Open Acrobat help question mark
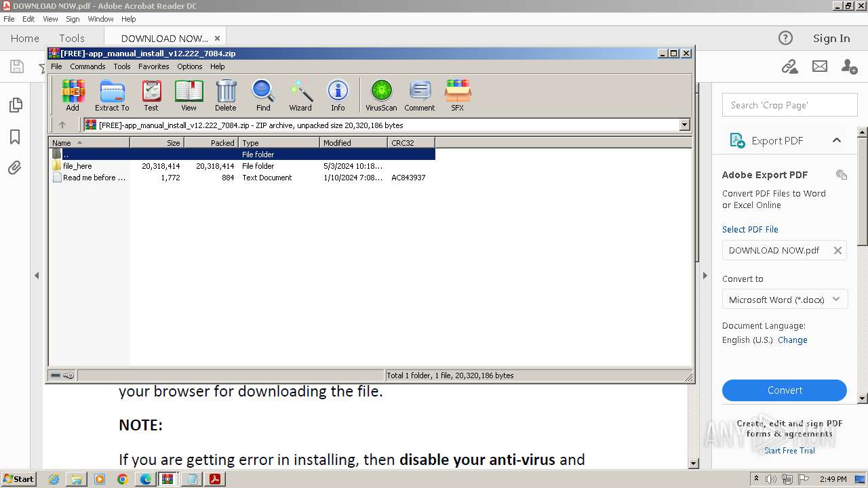 click(785, 38)
